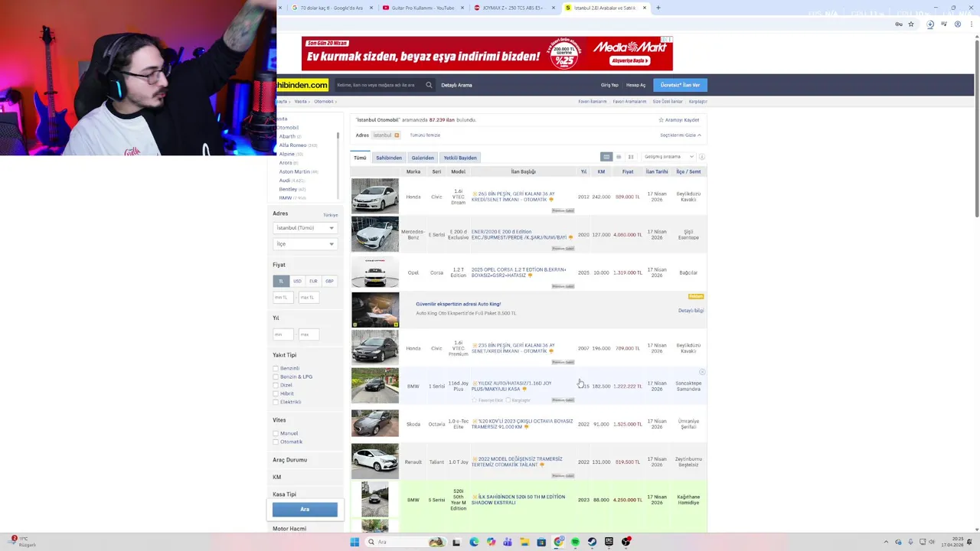
Task: Open the İlçe district dropdown
Action: pos(305,244)
